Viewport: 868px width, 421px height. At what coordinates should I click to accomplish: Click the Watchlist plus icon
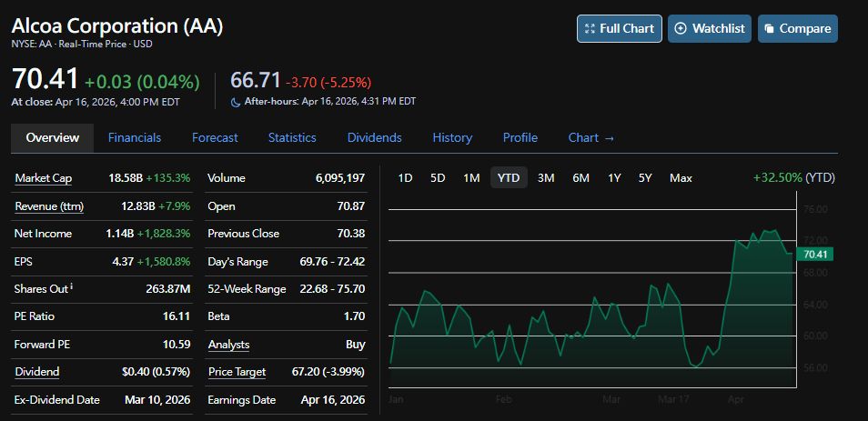pos(680,29)
